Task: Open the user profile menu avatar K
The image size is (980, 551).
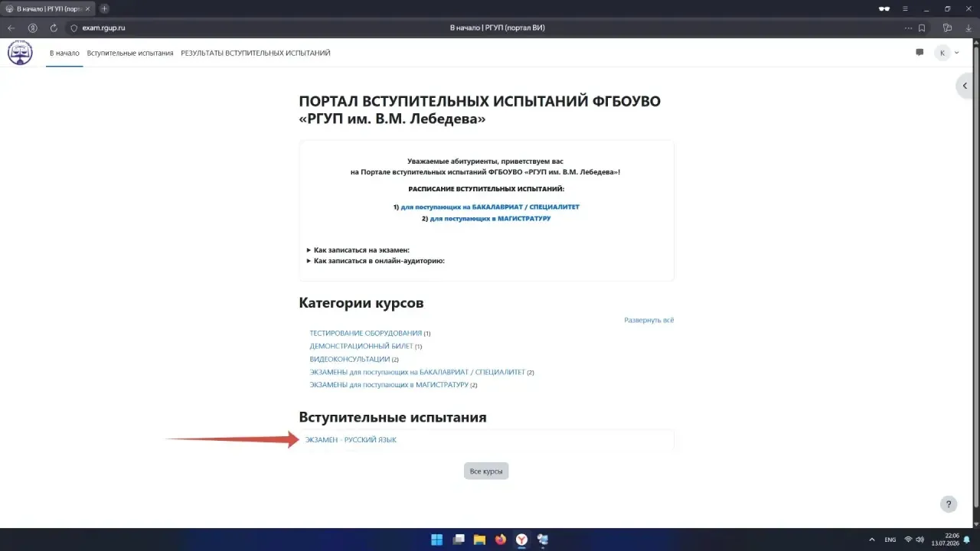Action: pyautogui.click(x=942, y=53)
